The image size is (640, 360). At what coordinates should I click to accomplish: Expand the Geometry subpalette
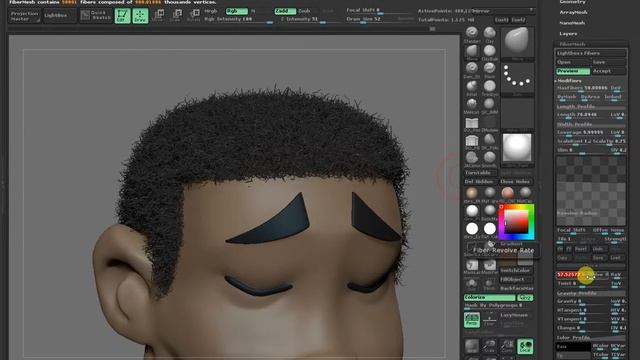[x=573, y=2]
